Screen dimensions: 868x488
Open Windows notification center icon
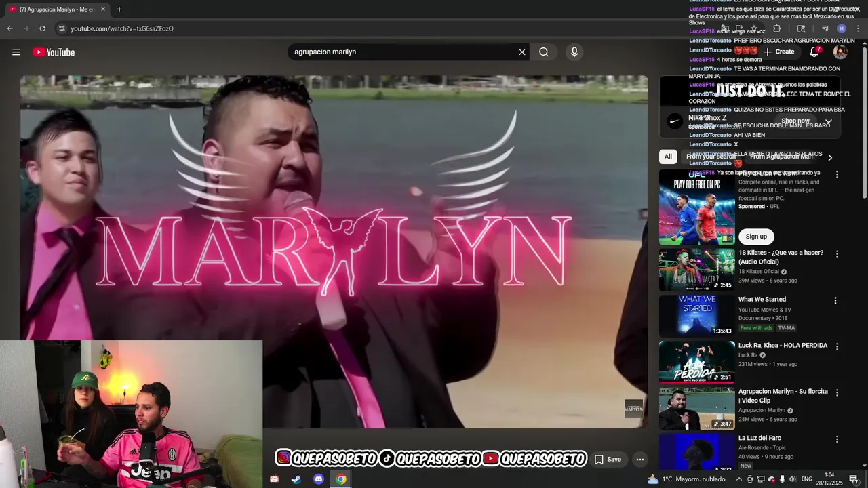[854, 479]
